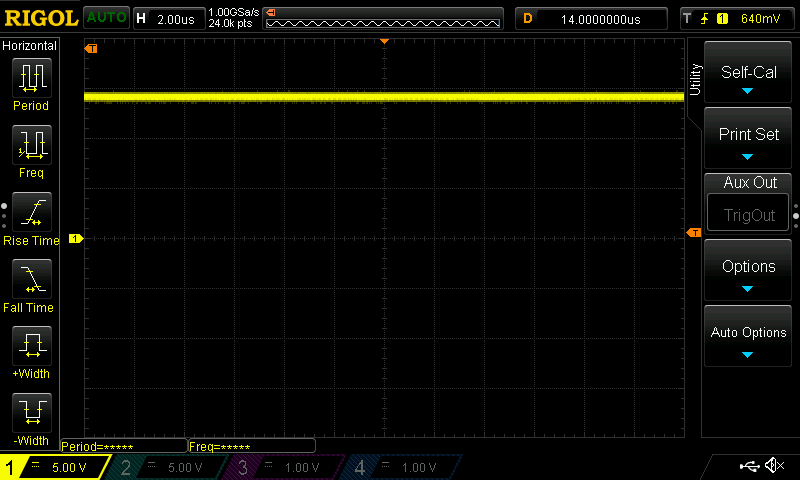
Task: Click the orange trigger position marker at top center
Action: coord(385,41)
